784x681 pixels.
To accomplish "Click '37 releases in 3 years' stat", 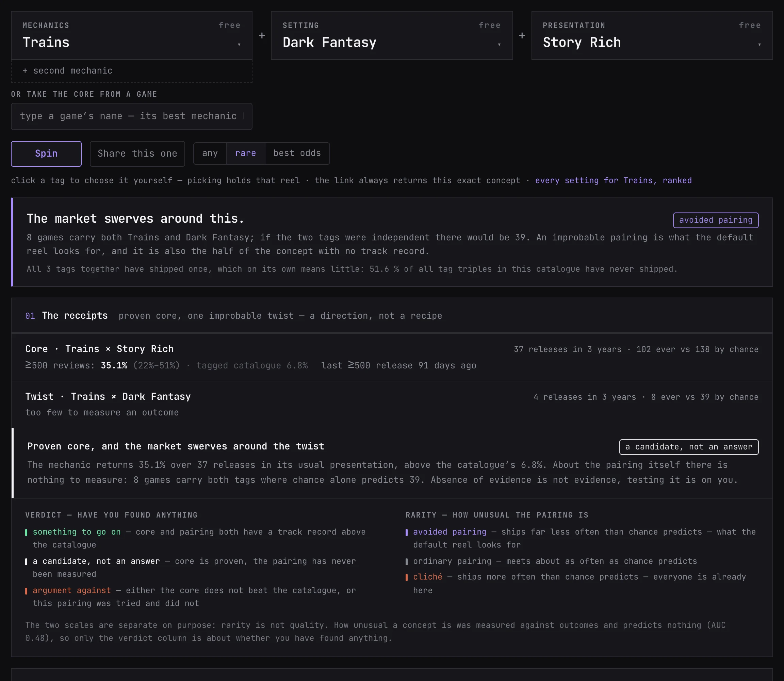I will pyautogui.click(x=568, y=349).
